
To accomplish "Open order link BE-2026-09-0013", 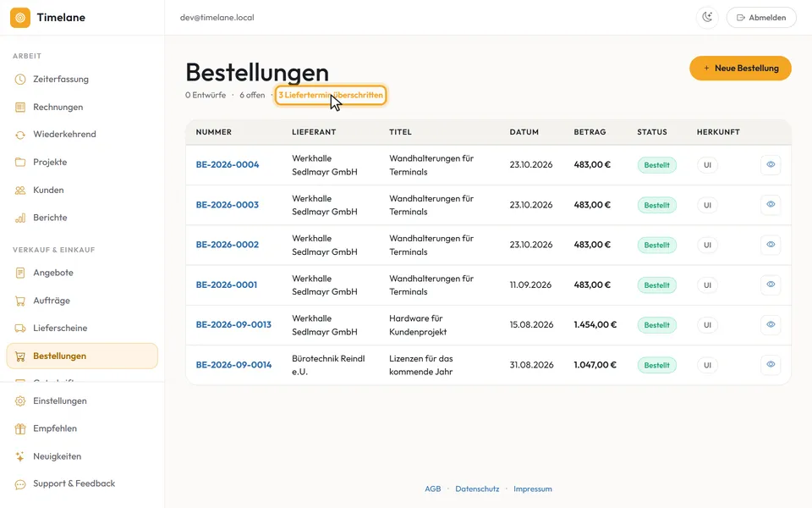I will pyautogui.click(x=233, y=324).
